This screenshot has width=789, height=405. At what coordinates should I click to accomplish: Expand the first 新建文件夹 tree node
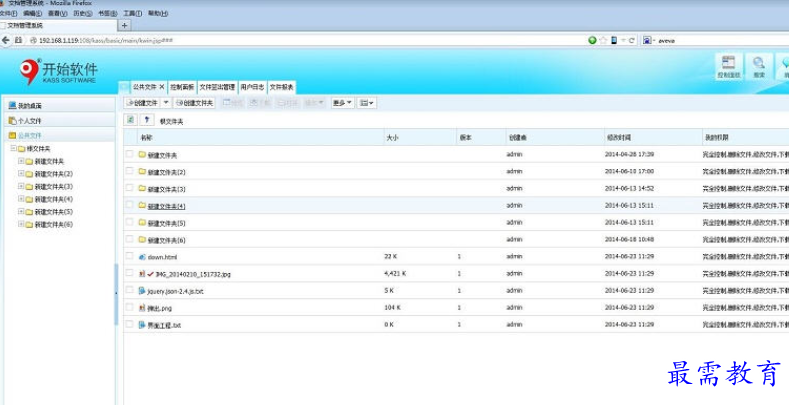[x=21, y=161]
